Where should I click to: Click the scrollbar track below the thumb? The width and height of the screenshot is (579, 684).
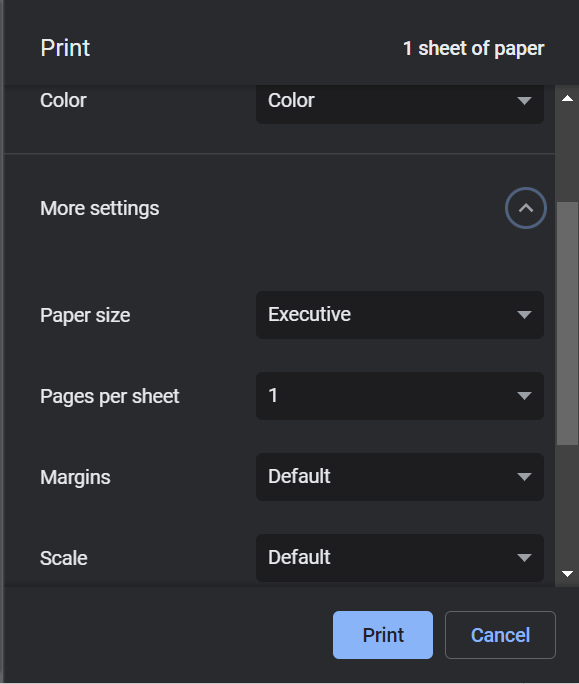click(x=567, y=504)
